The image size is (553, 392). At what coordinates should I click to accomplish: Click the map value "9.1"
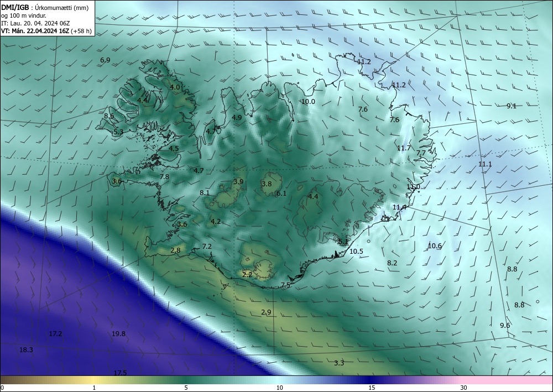512,106
